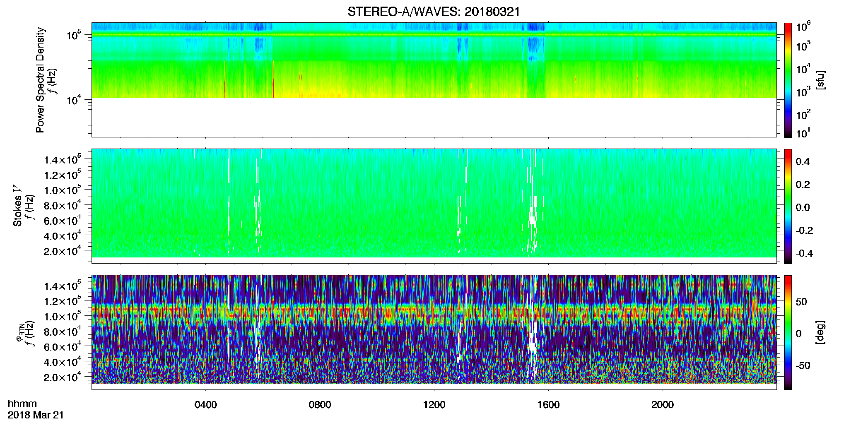This screenshot has width=868, height=447.
Task: Select the 1200 time tick label
Action: (x=434, y=404)
